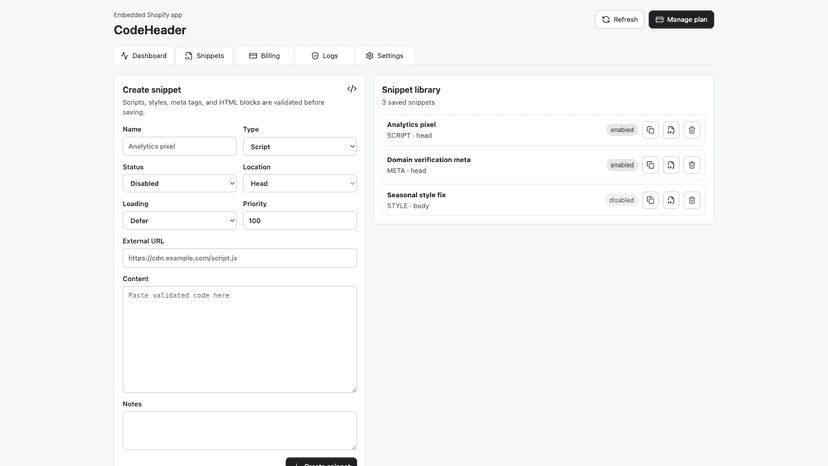Click the Manage plan button

pyautogui.click(x=681, y=20)
